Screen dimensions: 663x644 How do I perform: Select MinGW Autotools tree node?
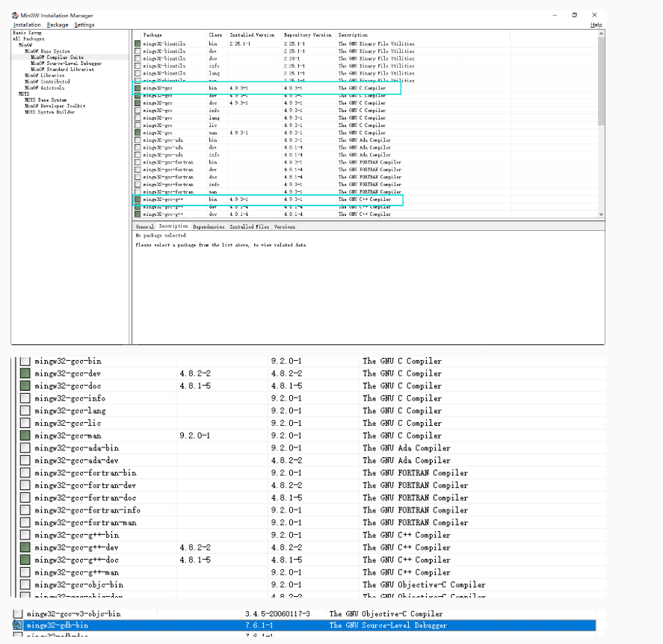pos(44,88)
